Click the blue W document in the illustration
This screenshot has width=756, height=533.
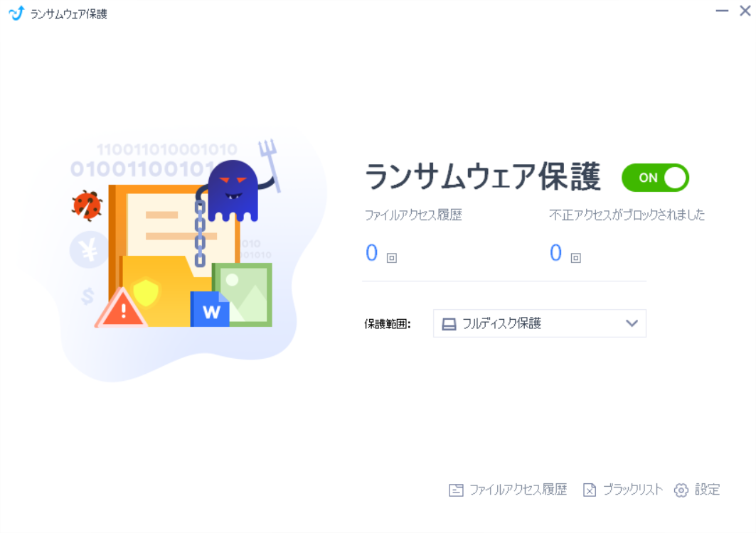point(210,309)
